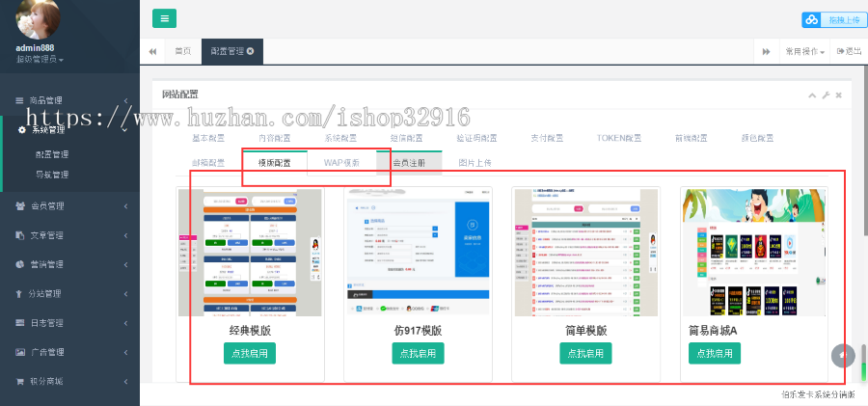The height and width of the screenshot is (406, 868).
Task: Switch to 基本配置 tab
Action: point(208,139)
